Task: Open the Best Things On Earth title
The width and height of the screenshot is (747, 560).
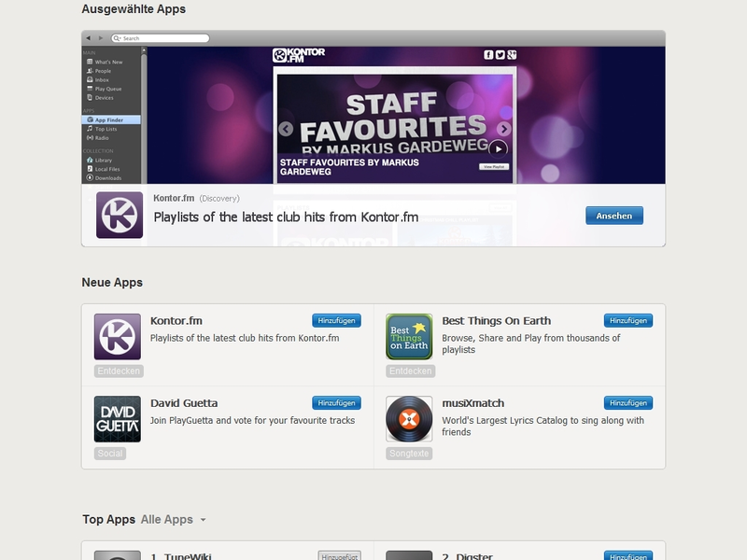Action: coord(497,321)
